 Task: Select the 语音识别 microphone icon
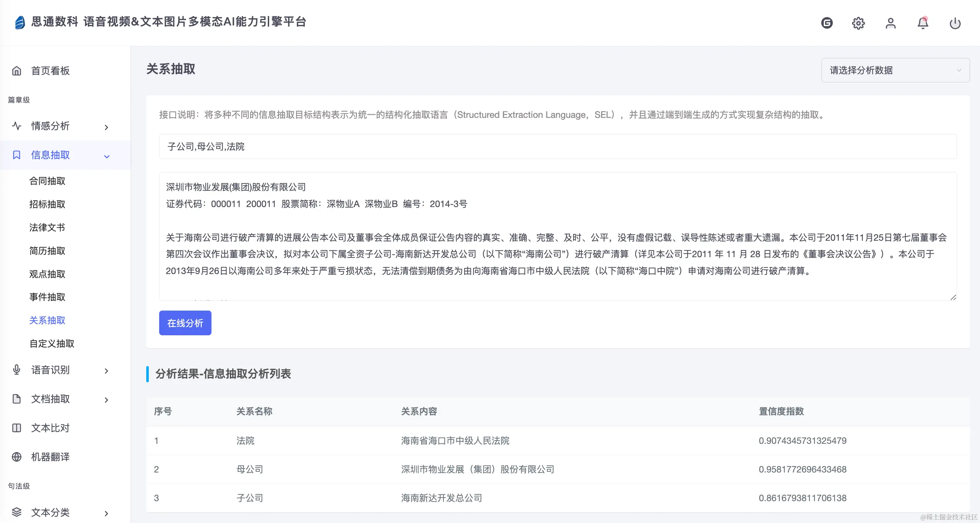(17, 370)
